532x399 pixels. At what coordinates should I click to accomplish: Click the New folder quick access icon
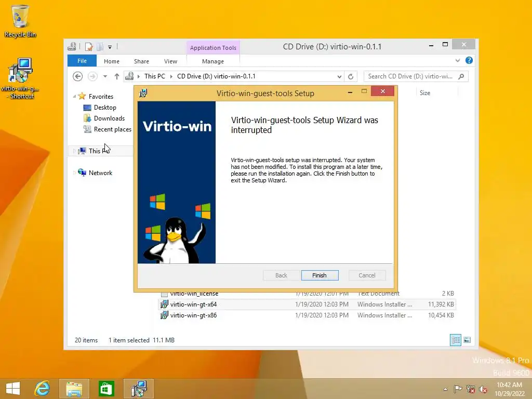point(100,46)
